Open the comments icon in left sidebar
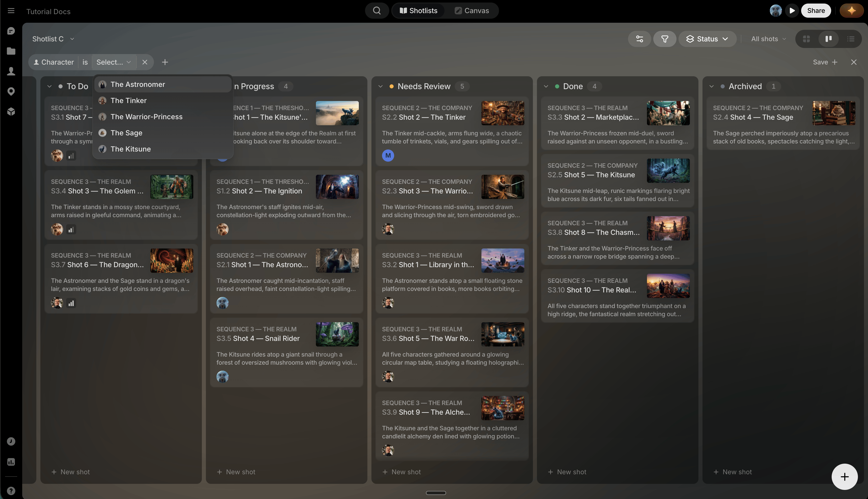 (11, 31)
